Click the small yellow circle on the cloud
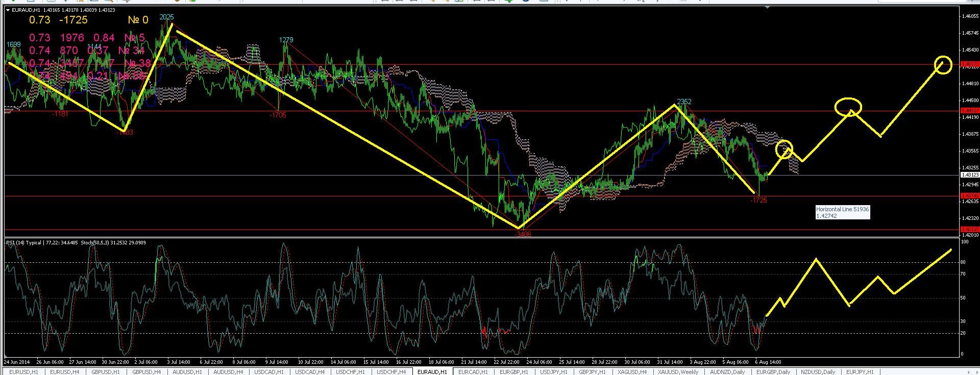This screenshot has width=980, height=375. 784,149
